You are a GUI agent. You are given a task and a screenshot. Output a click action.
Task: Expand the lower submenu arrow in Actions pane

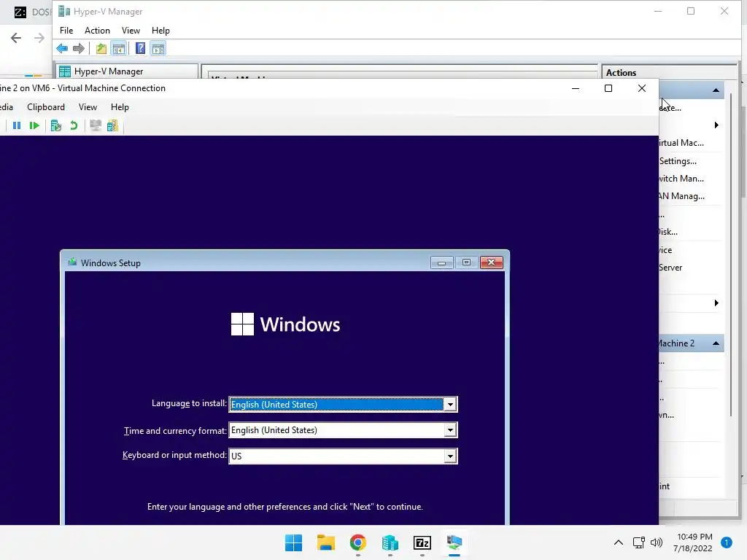(x=716, y=303)
